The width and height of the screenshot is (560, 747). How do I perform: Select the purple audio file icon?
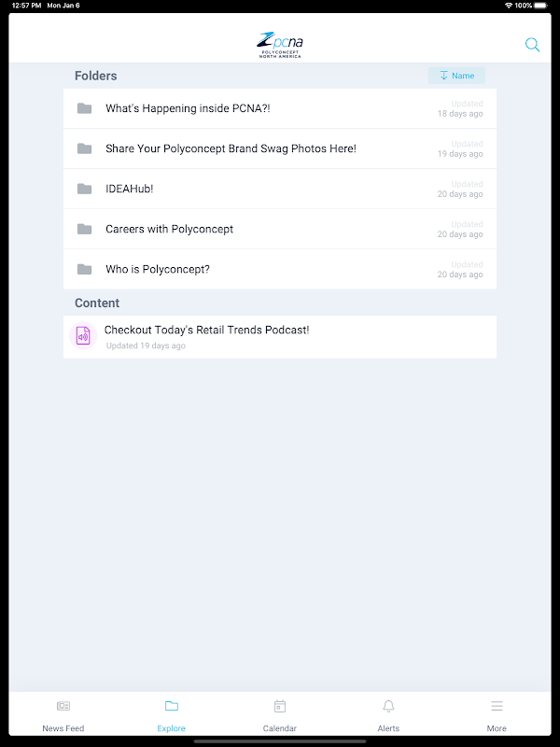[83, 335]
